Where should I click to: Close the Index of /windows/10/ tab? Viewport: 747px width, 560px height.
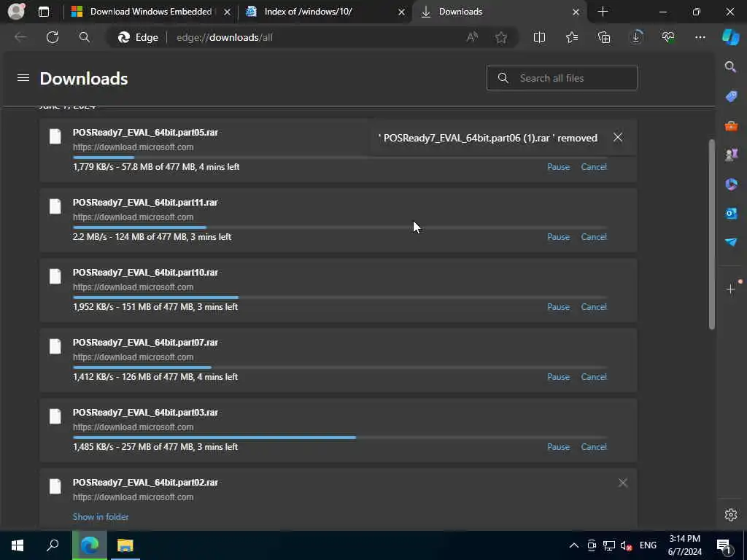[401, 12]
